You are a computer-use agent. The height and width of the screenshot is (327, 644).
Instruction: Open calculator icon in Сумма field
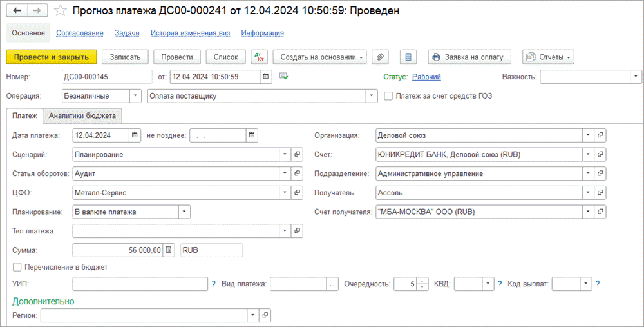pyautogui.click(x=169, y=250)
